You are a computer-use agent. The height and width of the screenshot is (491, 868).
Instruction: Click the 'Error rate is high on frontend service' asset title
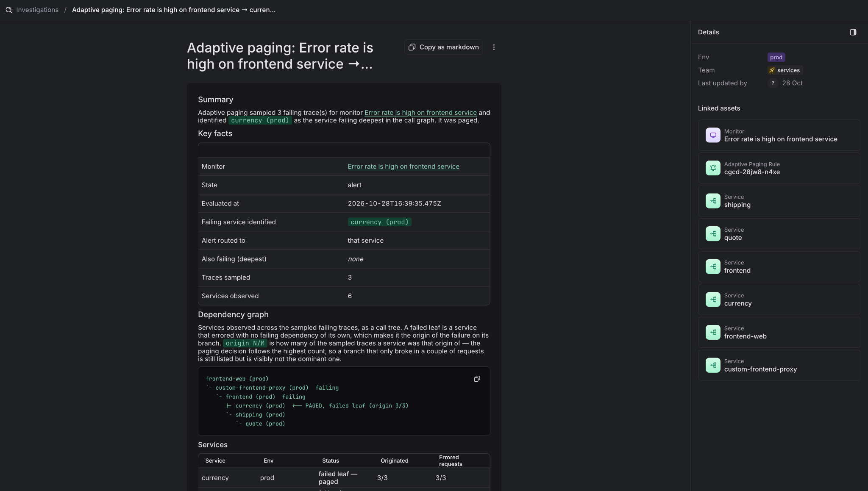(780, 139)
